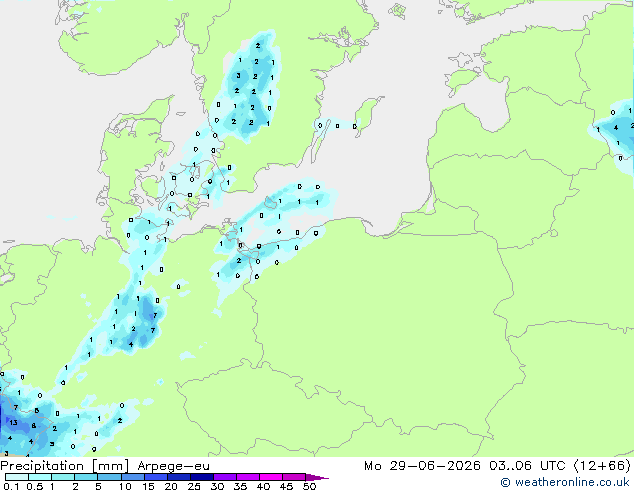Open the weatheronline.co.uk copyright link

565,482
